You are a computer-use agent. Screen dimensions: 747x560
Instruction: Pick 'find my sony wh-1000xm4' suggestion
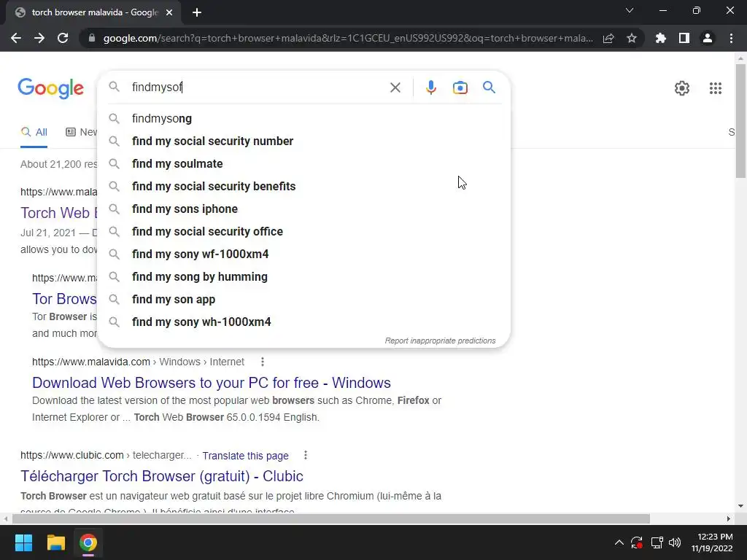304,322
